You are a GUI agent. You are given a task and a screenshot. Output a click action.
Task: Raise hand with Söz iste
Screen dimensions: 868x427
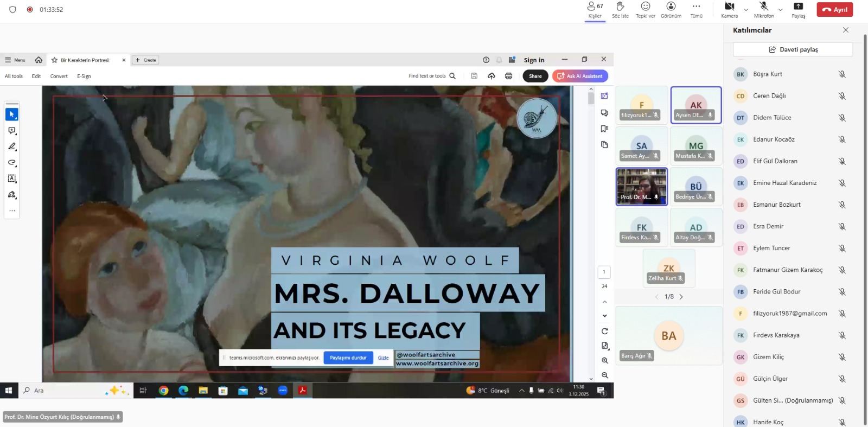click(620, 9)
